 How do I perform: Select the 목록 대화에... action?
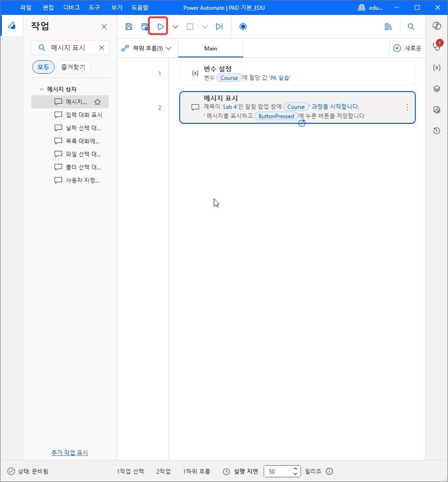[70, 141]
